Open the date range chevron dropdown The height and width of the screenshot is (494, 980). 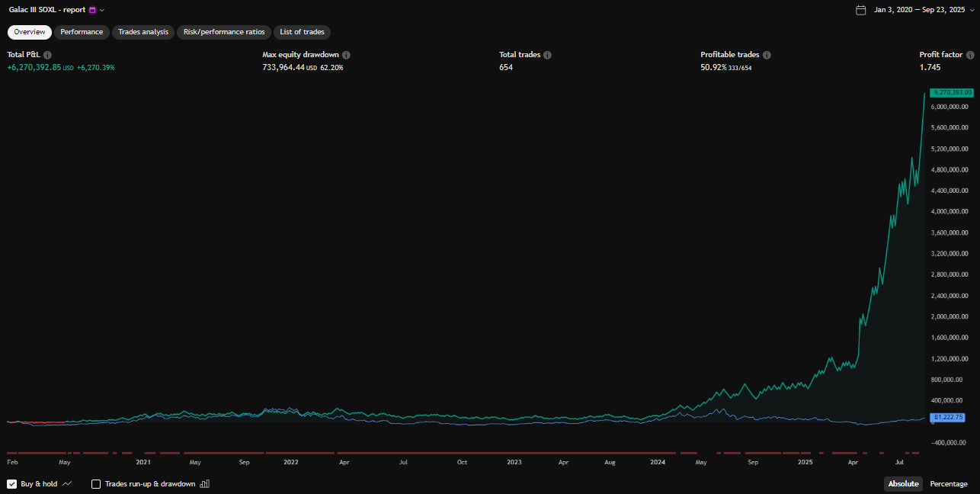click(x=972, y=10)
